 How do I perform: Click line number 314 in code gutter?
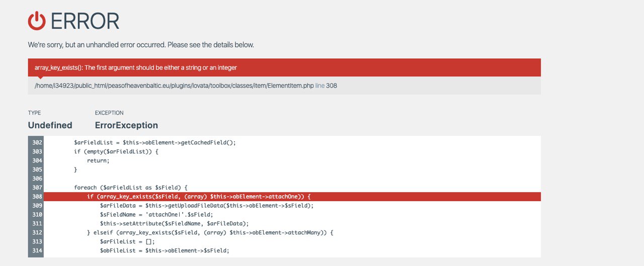coord(37,251)
